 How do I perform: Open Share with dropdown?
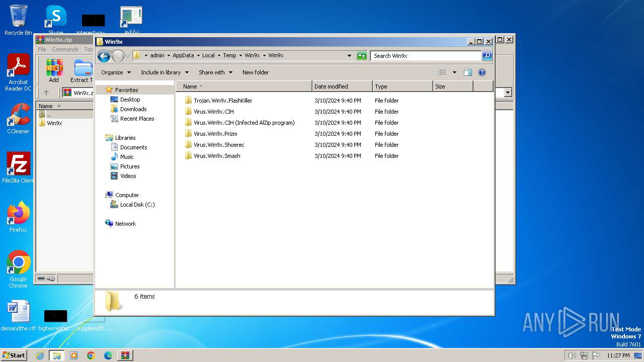pos(215,72)
